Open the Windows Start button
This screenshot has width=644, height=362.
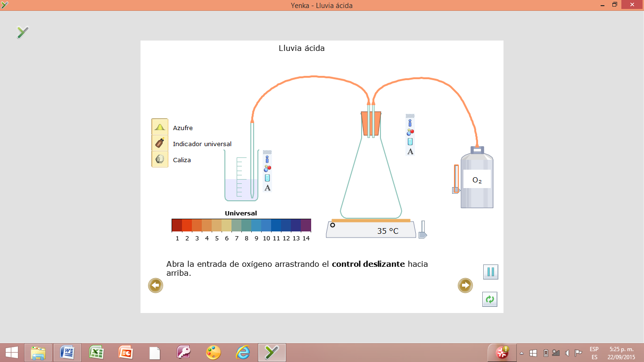coord(11,352)
